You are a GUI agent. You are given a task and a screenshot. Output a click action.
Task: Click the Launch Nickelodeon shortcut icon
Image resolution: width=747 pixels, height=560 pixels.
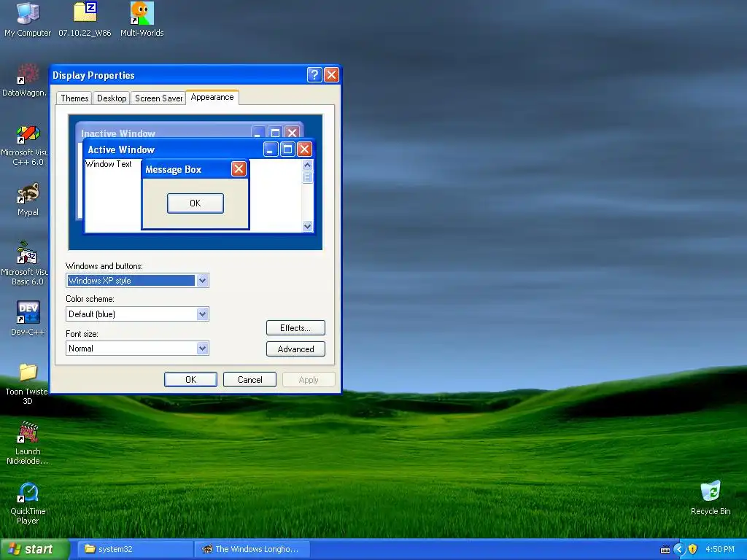(28, 443)
